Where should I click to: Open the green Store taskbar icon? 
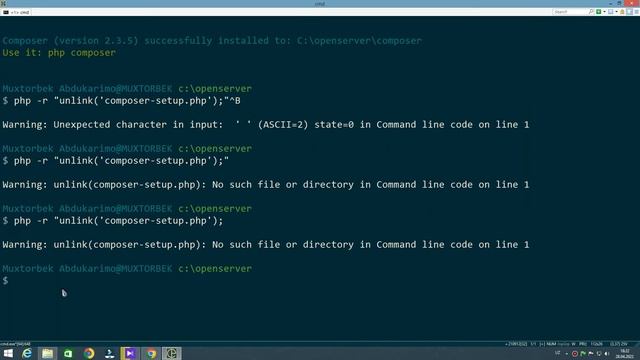click(x=68, y=353)
